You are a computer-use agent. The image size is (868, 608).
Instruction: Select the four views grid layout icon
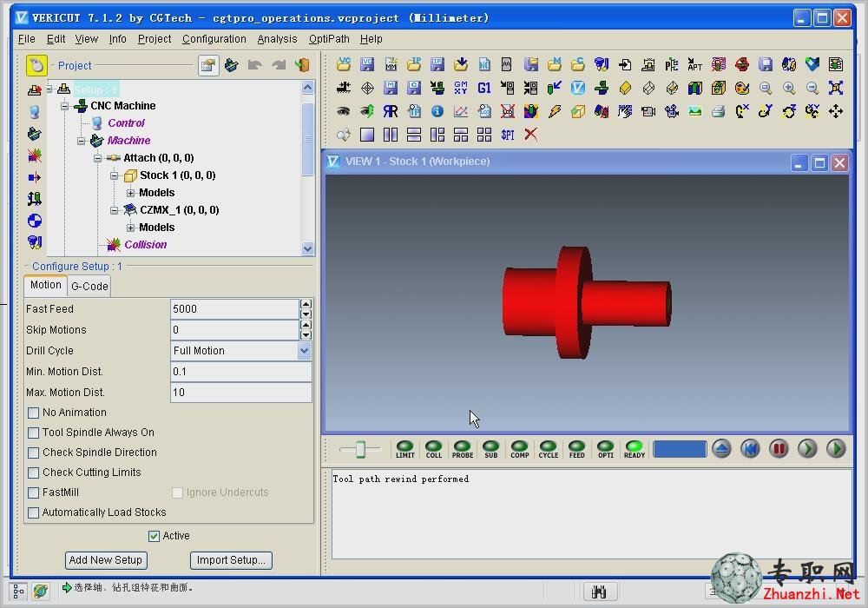484,135
